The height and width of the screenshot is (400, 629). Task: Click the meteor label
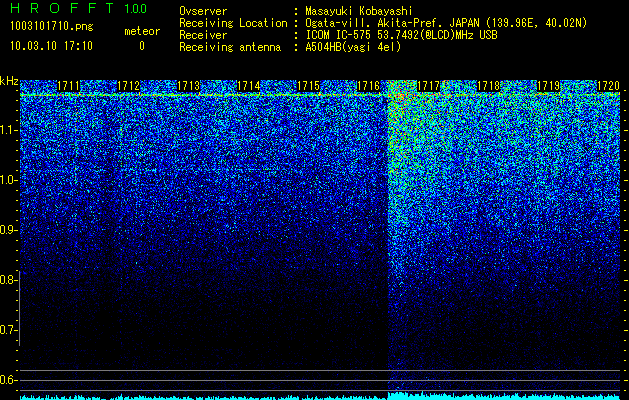pos(142,31)
